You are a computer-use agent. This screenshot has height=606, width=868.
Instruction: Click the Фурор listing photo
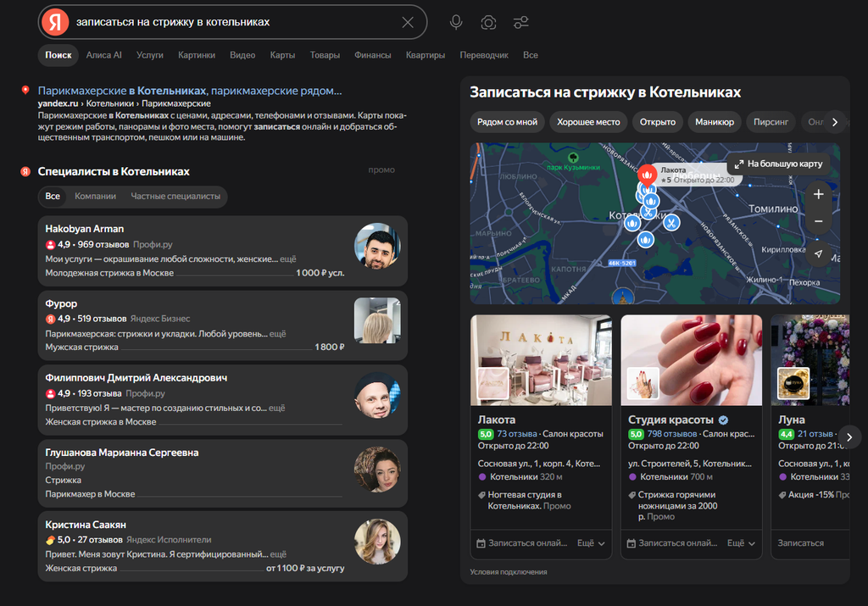pos(377,320)
